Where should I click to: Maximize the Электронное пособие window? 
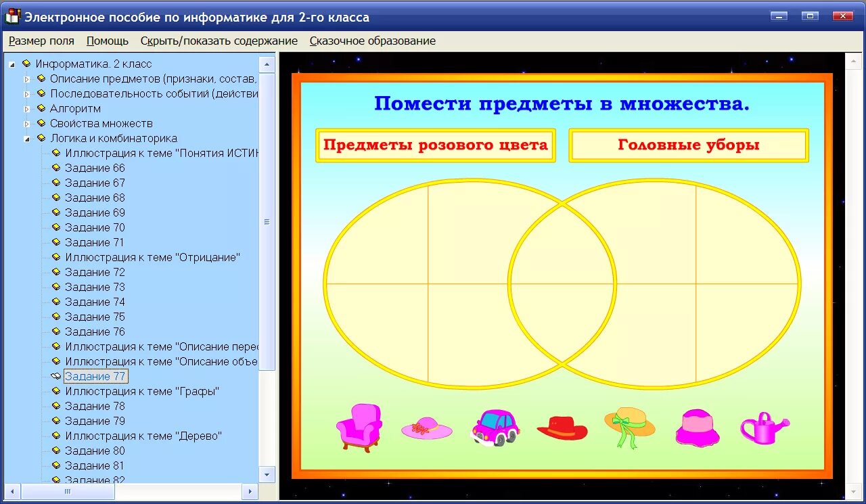tap(809, 16)
